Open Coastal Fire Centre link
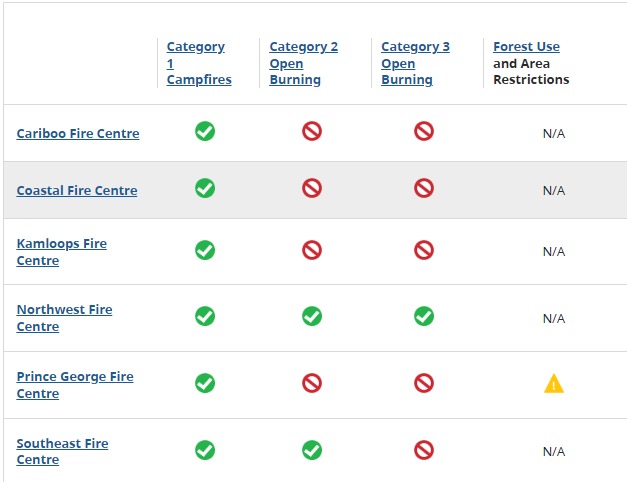This screenshot has width=627, height=482. 77,191
